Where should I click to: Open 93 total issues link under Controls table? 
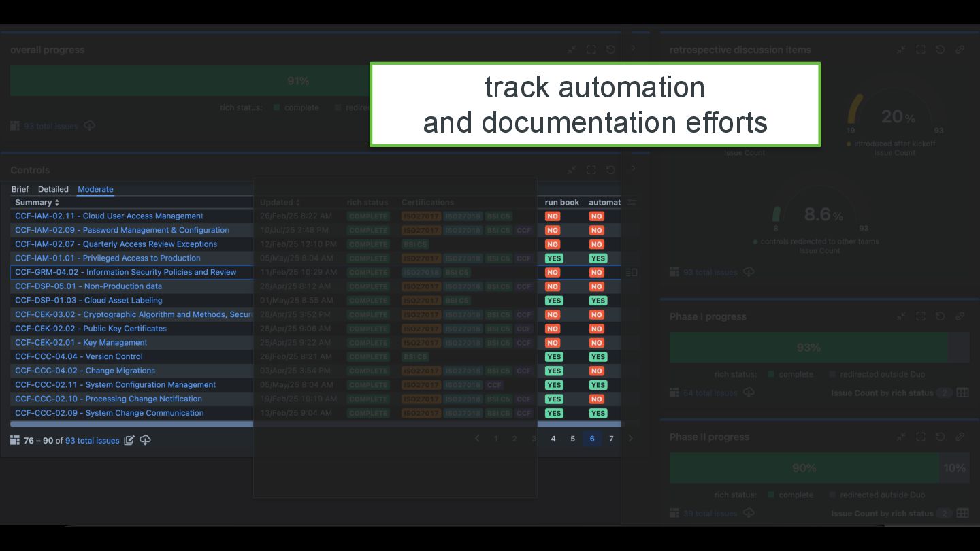[x=92, y=441]
